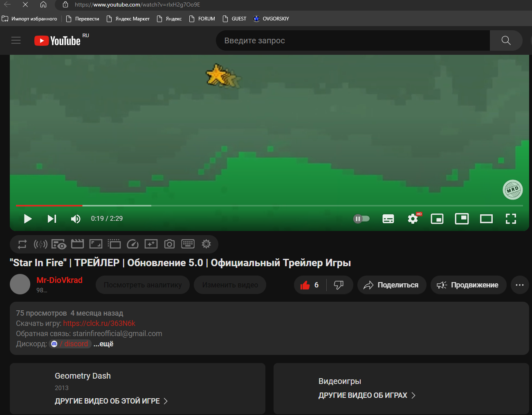
Task: Open the OVGORSKIY bookmark
Action: coord(271,19)
